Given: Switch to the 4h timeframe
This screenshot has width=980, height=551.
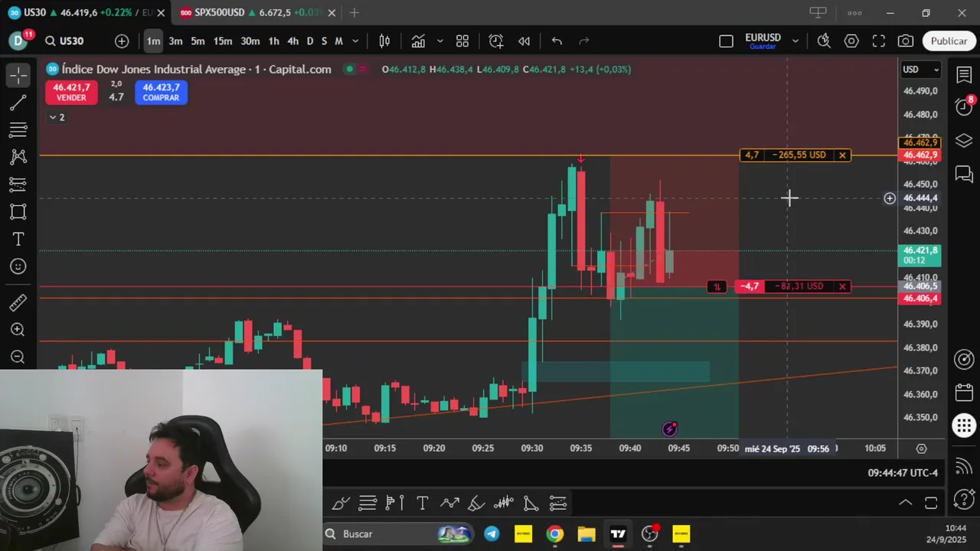Looking at the screenshot, I should tap(292, 41).
